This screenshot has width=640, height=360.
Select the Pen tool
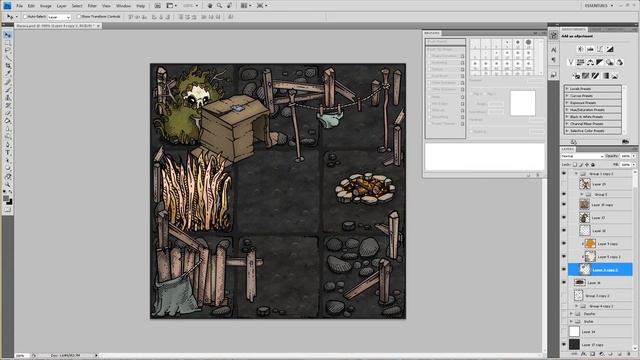(x=7, y=145)
